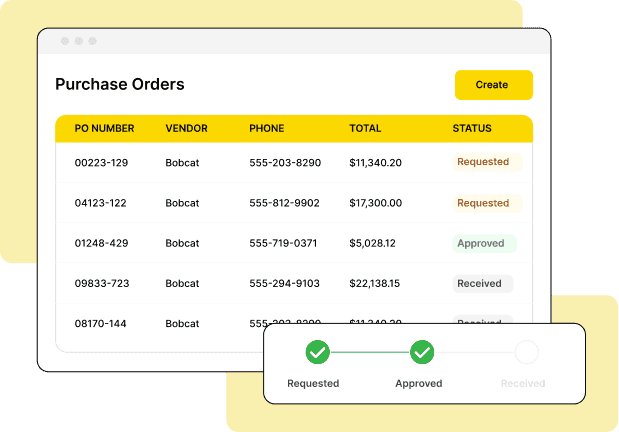Viewport: 619px width, 432px height.
Task: Click the green Requested step checkmark
Action: tap(317, 352)
